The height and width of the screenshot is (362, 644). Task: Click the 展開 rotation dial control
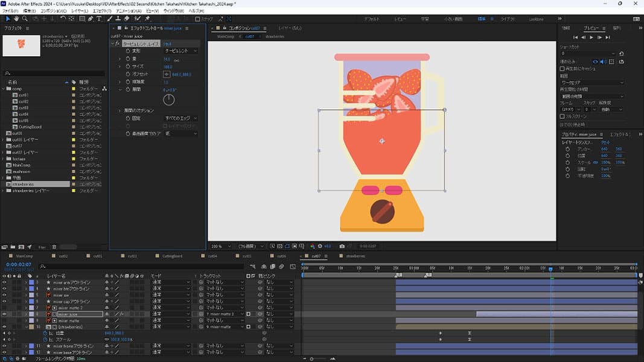click(169, 100)
